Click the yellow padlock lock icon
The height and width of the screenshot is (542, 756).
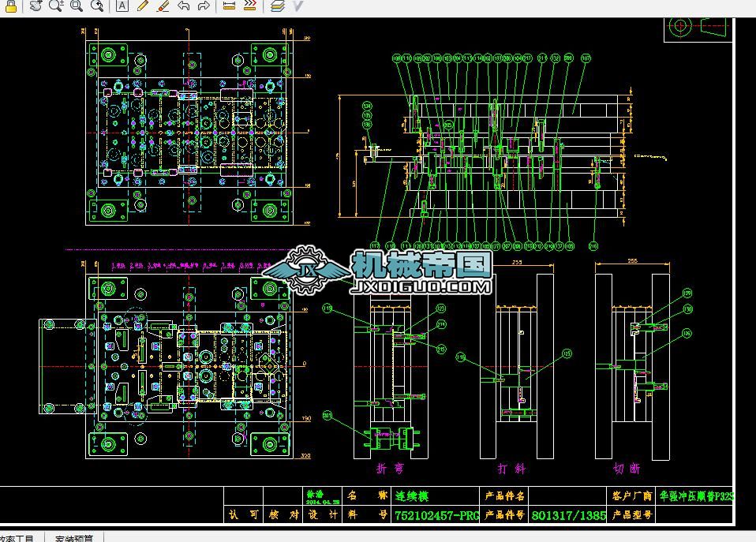point(10,6)
